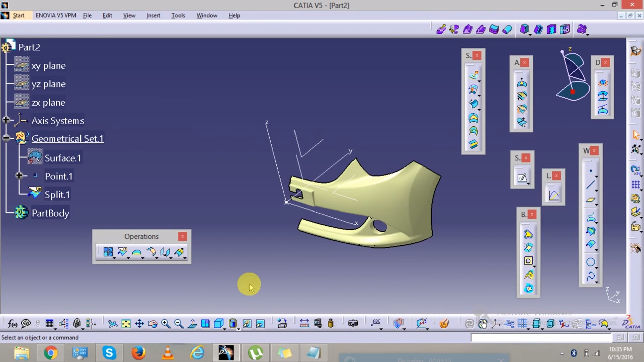Screen dimensions: 644x362
Task: Select the Pan view tool
Action: pyautogui.click(x=139, y=323)
